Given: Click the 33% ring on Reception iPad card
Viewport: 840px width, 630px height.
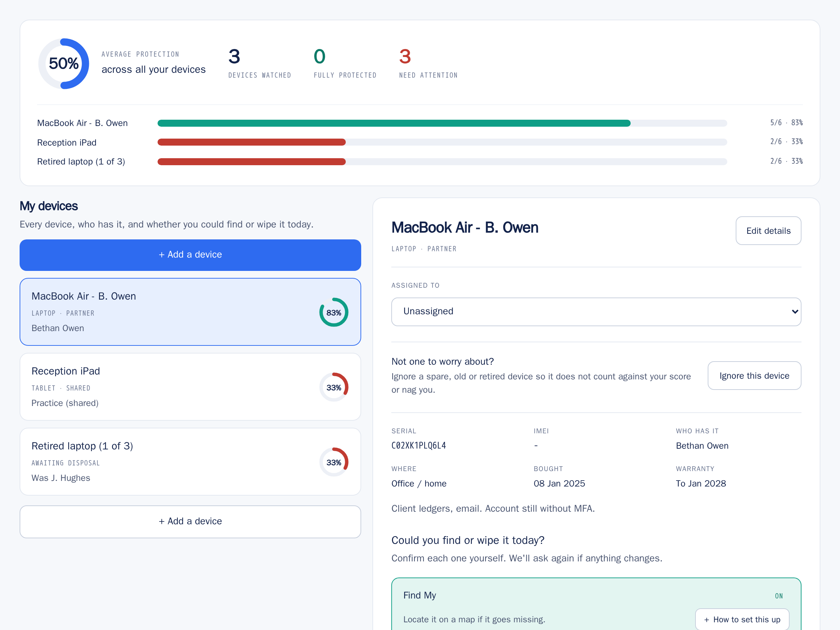Looking at the screenshot, I should (x=334, y=387).
